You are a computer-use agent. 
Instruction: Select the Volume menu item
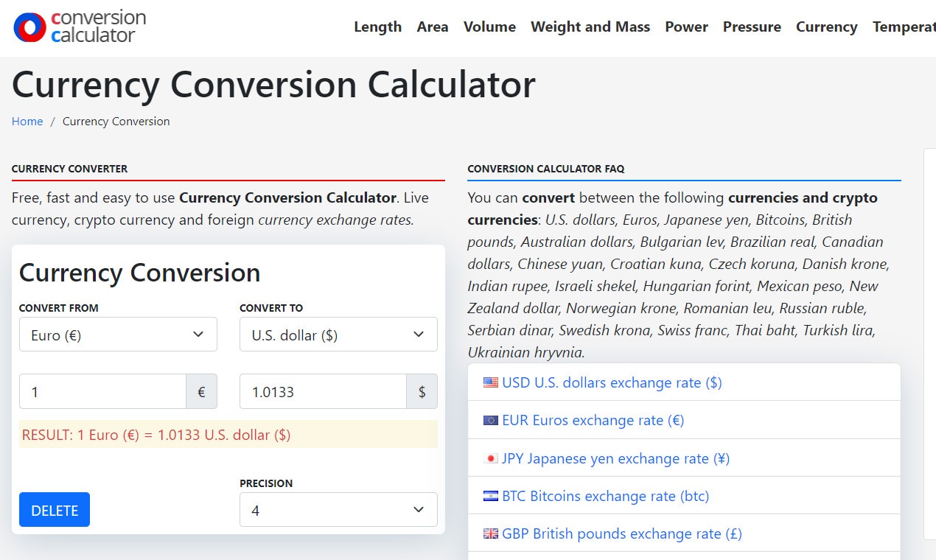point(489,27)
